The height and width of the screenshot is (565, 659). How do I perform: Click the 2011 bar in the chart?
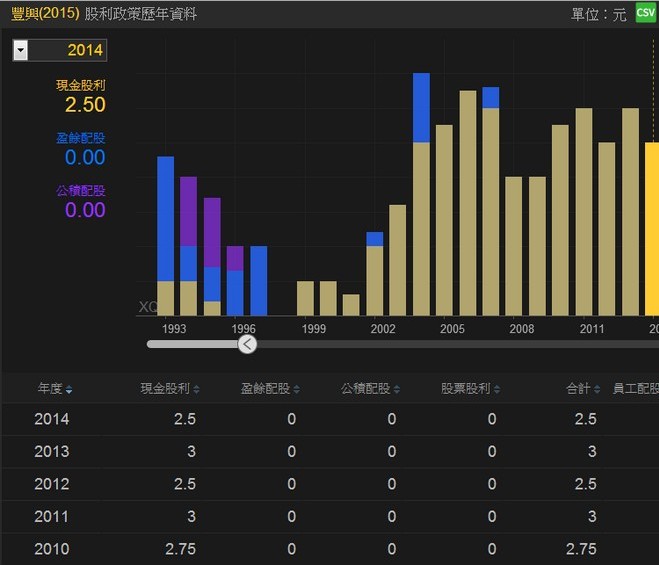click(584, 212)
